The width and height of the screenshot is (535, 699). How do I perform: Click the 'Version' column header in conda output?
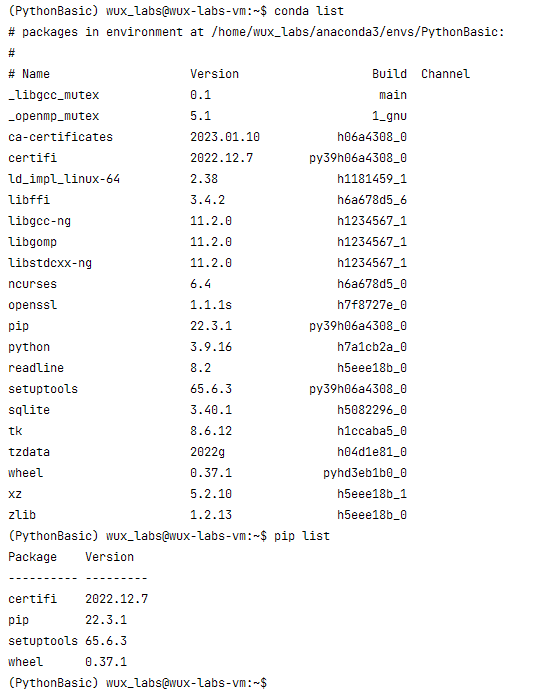click(214, 74)
